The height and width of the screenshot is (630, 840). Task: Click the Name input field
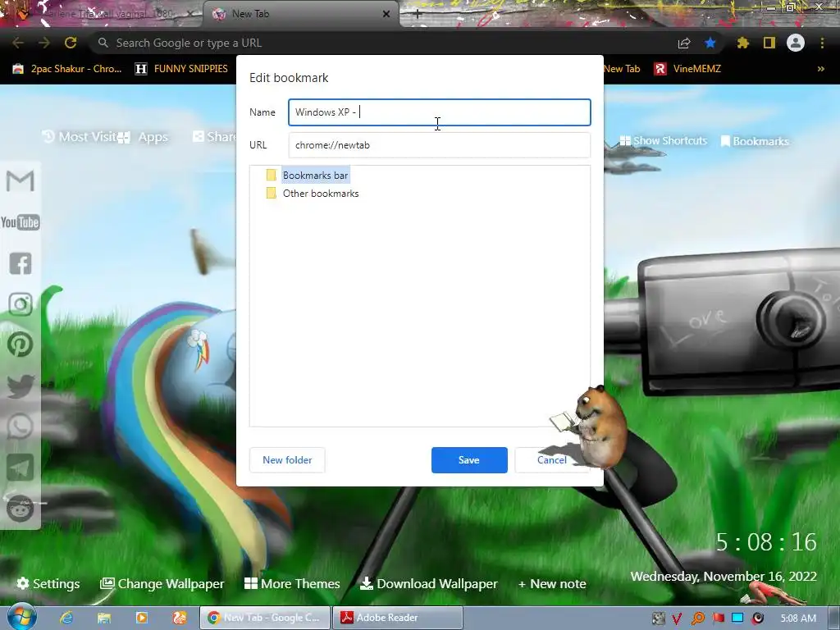pos(440,112)
